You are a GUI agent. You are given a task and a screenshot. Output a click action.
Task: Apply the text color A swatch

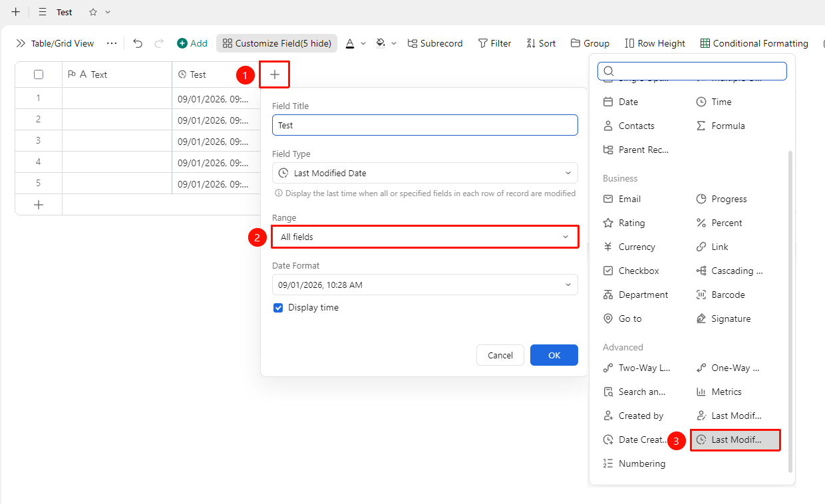350,43
